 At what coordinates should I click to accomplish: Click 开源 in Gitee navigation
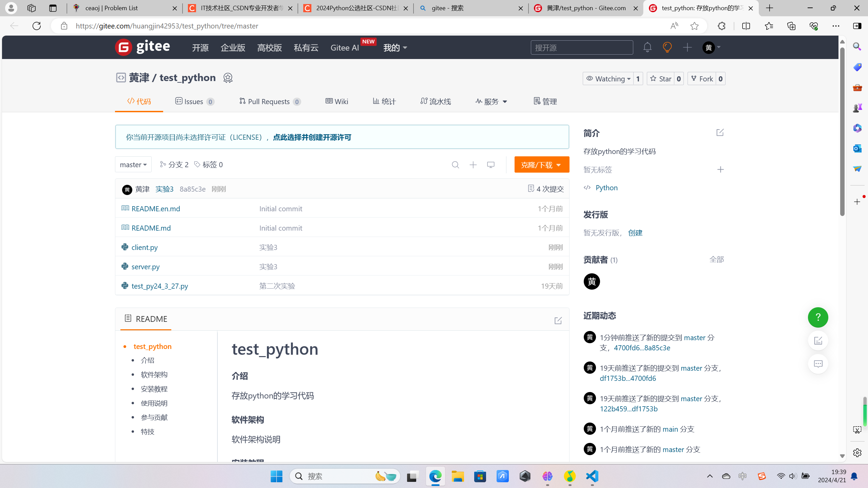[200, 47]
